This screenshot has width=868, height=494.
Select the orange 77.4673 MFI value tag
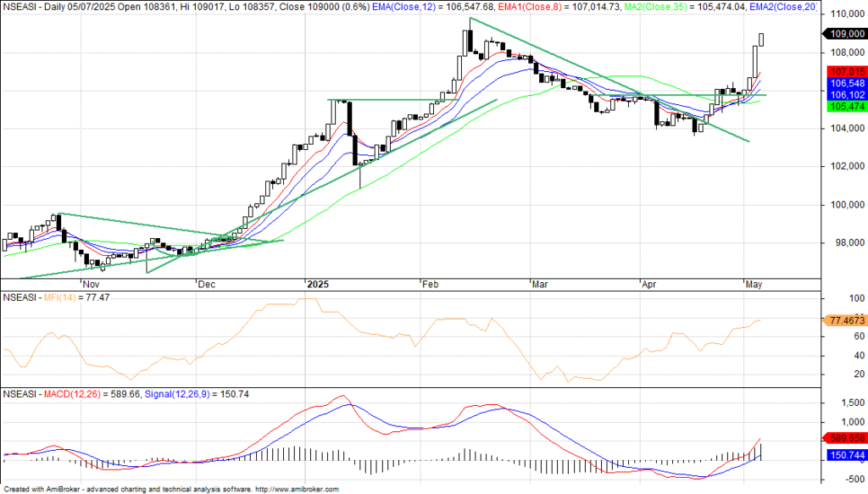point(843,320)
